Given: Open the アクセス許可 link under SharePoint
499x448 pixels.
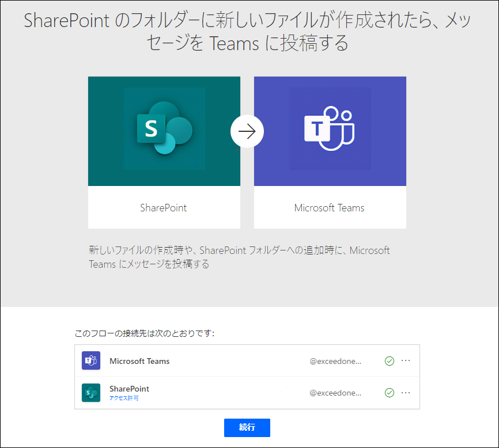Looking at the screenshot, I should pos(124,398).
